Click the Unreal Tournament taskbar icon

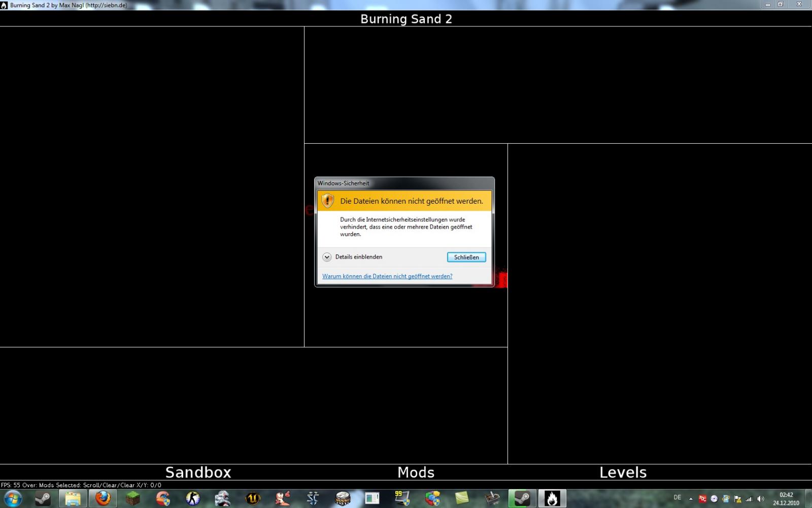click(253, 498)
